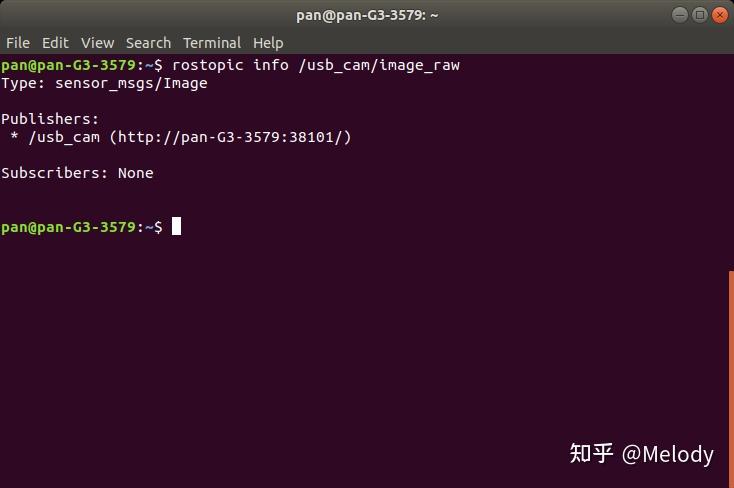Open the View menu

coord(97,43)
